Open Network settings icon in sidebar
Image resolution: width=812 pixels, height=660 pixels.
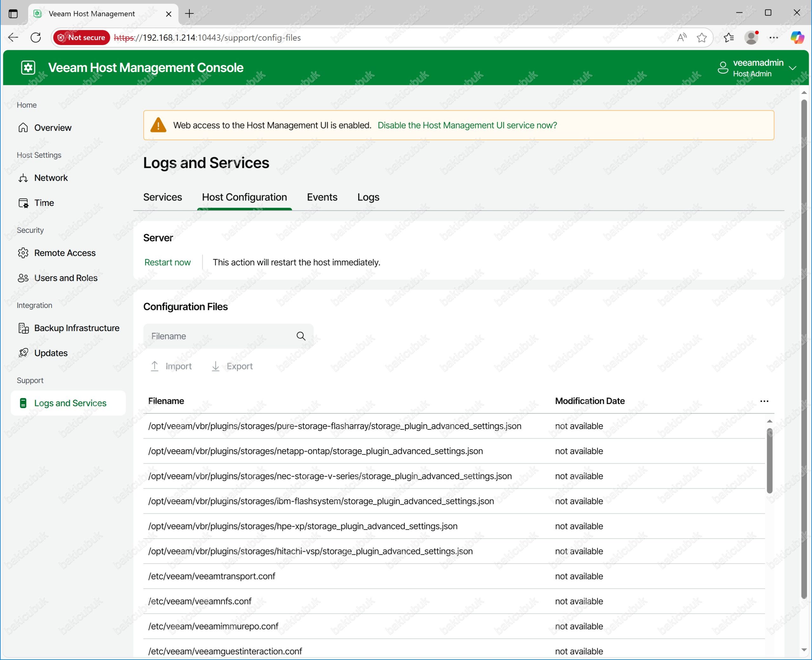click(x=23, y=178)
